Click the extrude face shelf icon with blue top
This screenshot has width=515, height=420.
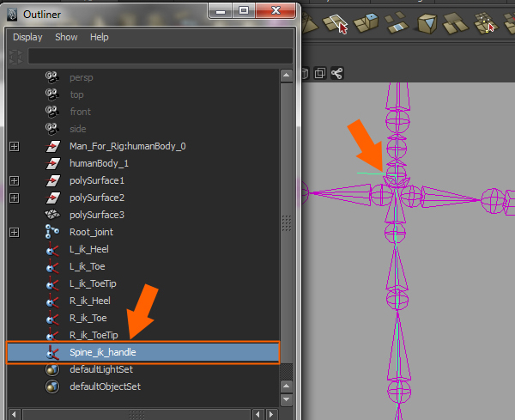click(366, 23)
